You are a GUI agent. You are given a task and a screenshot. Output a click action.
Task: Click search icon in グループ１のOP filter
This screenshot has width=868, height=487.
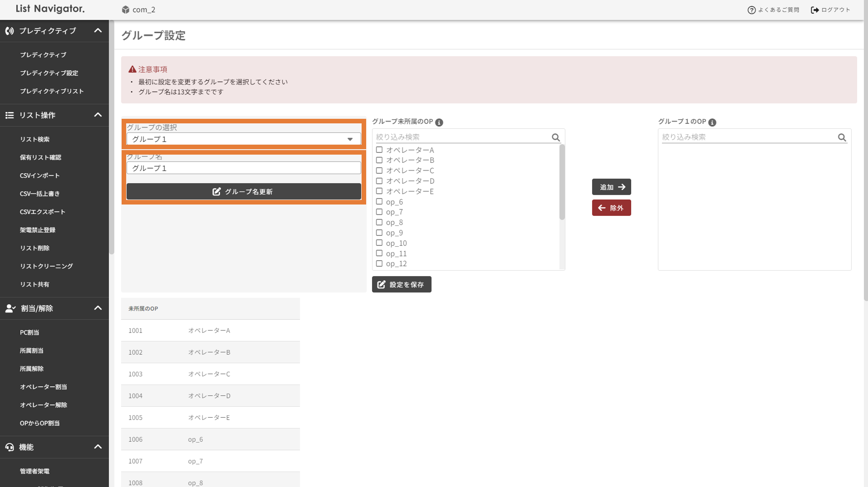pyautogui.click(x=842, y=137)
